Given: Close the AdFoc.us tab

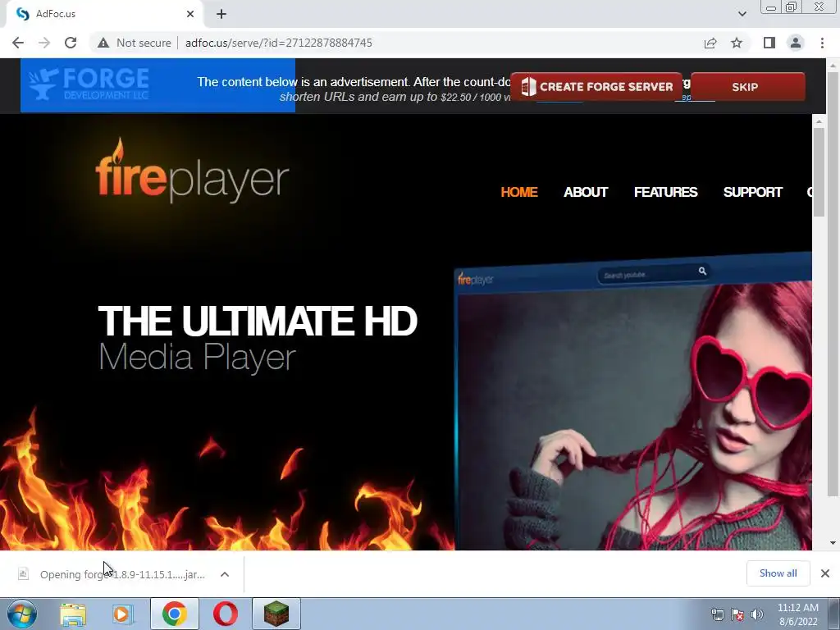Looking at the screenshot, I should pyautogui.click(x=190, y=14).
